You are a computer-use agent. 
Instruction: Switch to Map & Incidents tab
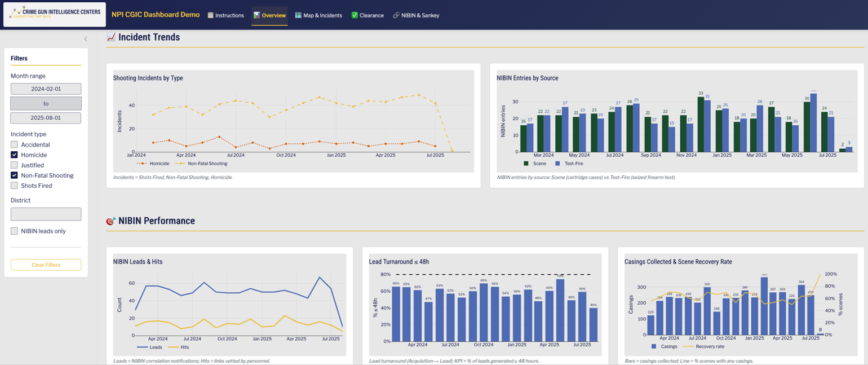pyautogui.click(x=318, y=15)
